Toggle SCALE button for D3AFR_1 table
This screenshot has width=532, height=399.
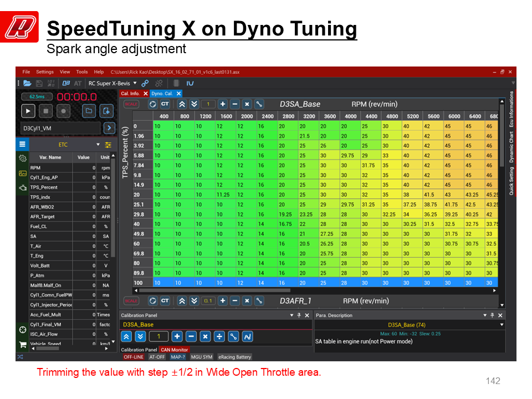pos(131,300)
